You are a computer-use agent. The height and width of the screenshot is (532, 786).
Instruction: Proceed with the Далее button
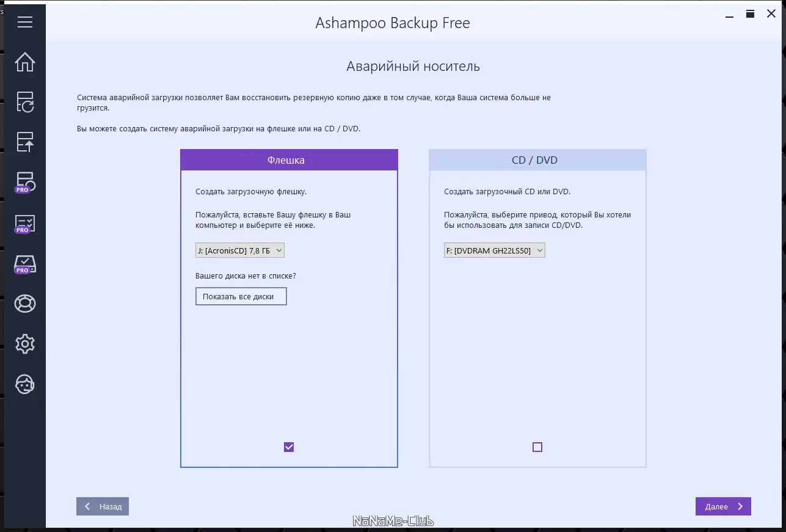tap(723, 506)
